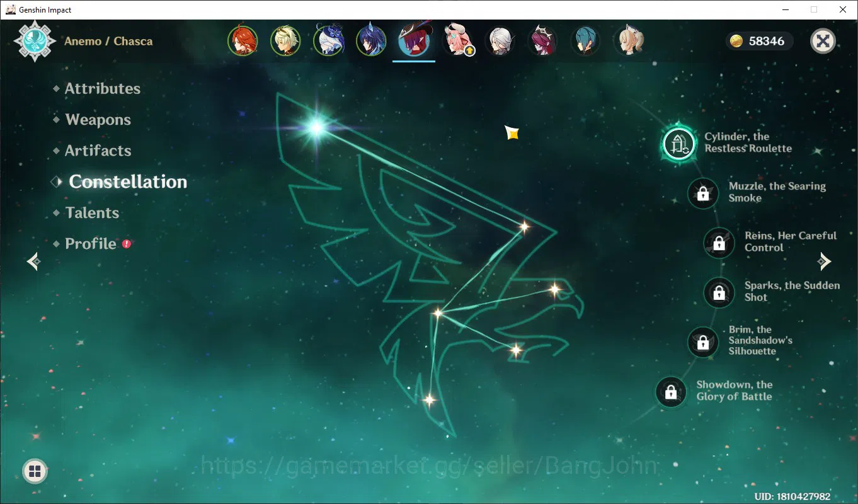Click the 'Sparks, the Sudden Shot' label
The image size is (858, 504).
point(792,291)
